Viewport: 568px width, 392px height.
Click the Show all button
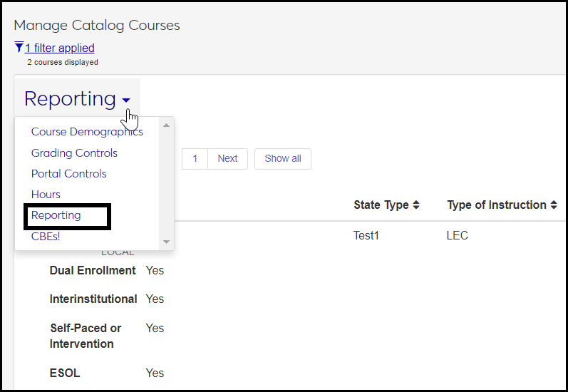(283, 159)
